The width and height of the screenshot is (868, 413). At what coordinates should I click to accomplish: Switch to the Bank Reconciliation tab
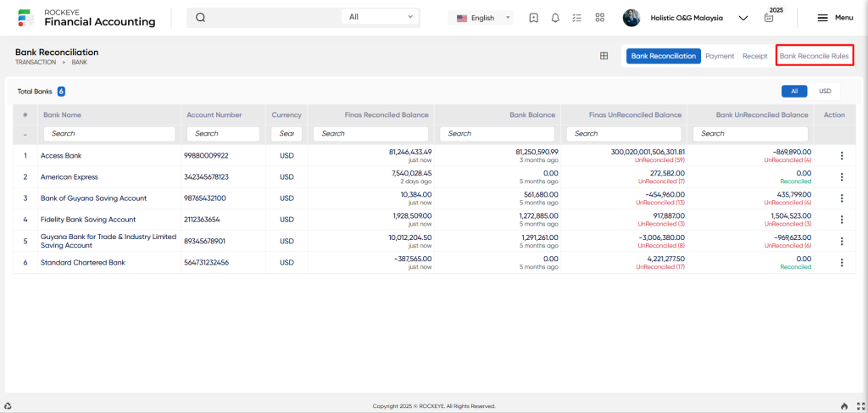[663, 56]
